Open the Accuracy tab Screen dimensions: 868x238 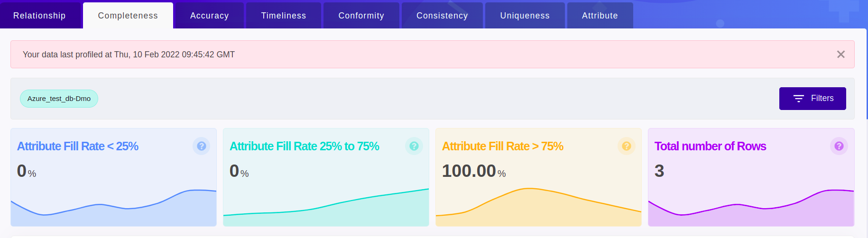coord(210,16)
